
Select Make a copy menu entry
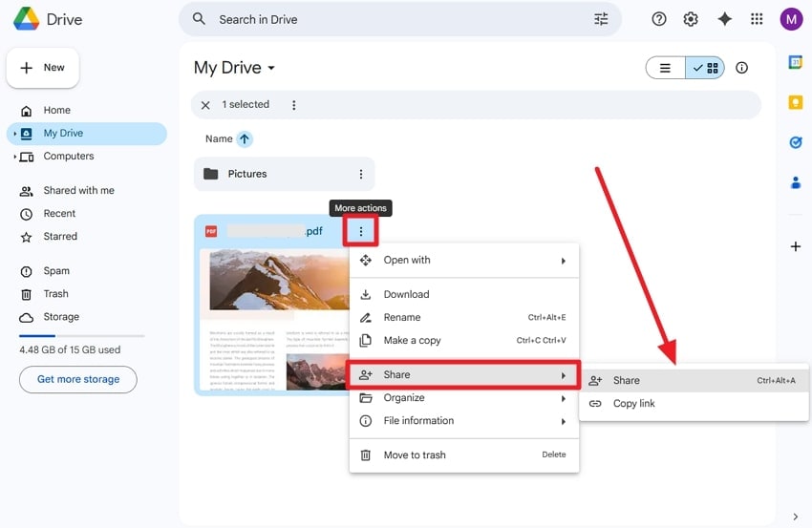point(464,341)
